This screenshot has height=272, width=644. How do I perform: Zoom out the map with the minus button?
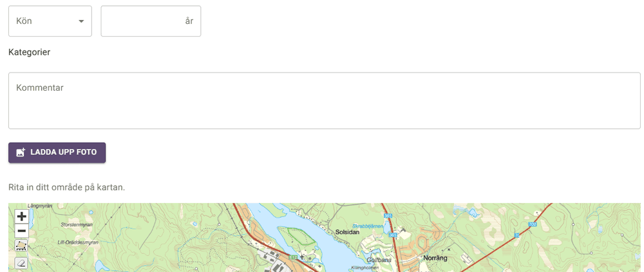[x=21, y=231]
